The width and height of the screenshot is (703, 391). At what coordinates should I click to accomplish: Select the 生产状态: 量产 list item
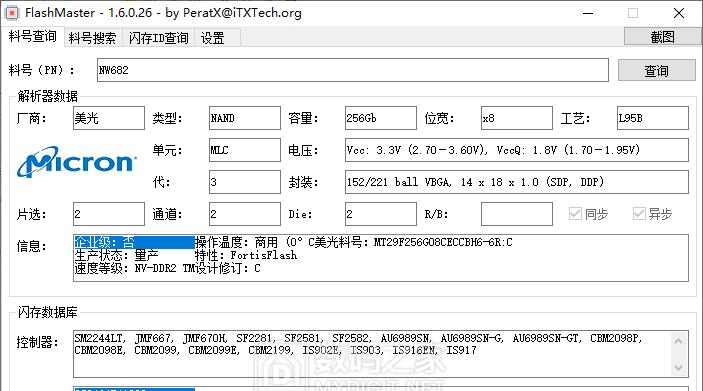pos(117,255)
